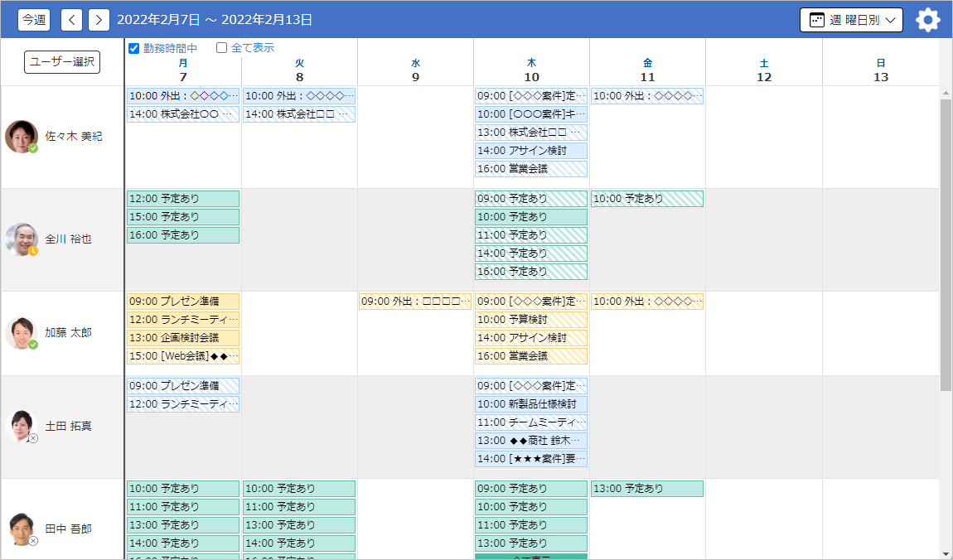Open 佐々木's 14:00 アサイン検討 event
The image size is (953, 560).
(x=531, y=151)
